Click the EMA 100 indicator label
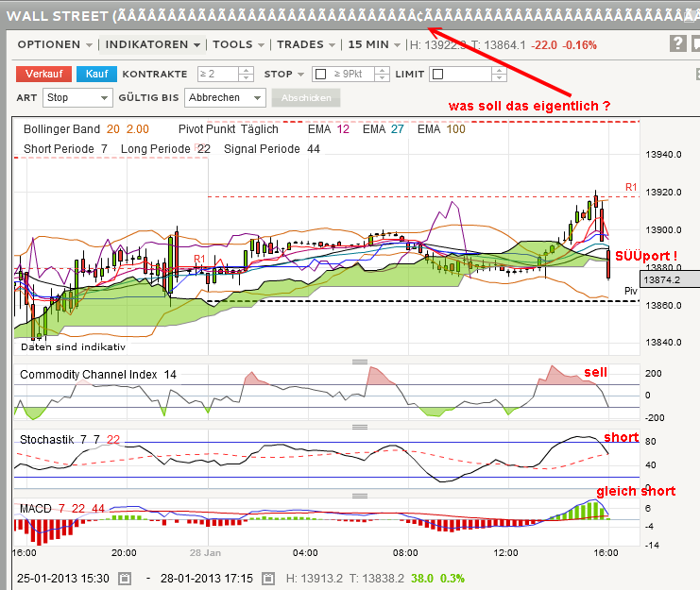The image size is (700, 590). click(441, 129)
